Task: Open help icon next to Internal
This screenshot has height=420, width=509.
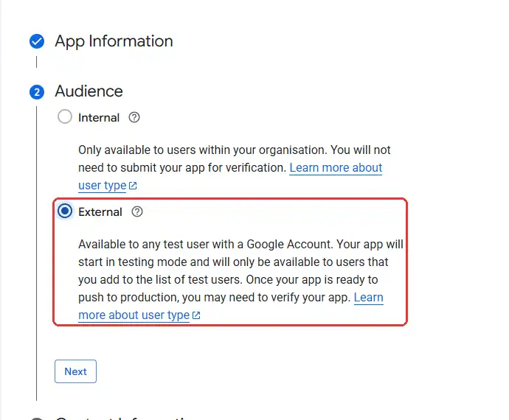Action: [134, 117]
